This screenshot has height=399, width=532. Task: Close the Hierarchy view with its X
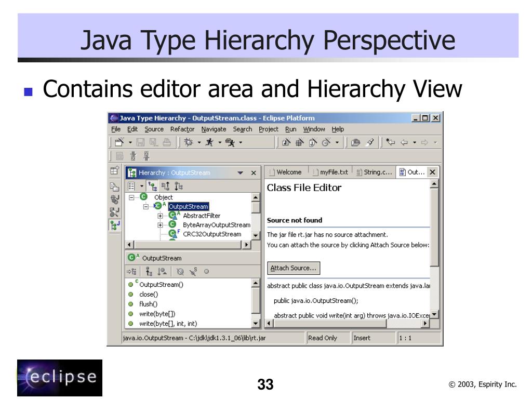pyautogui.click(x=254, y=173)
